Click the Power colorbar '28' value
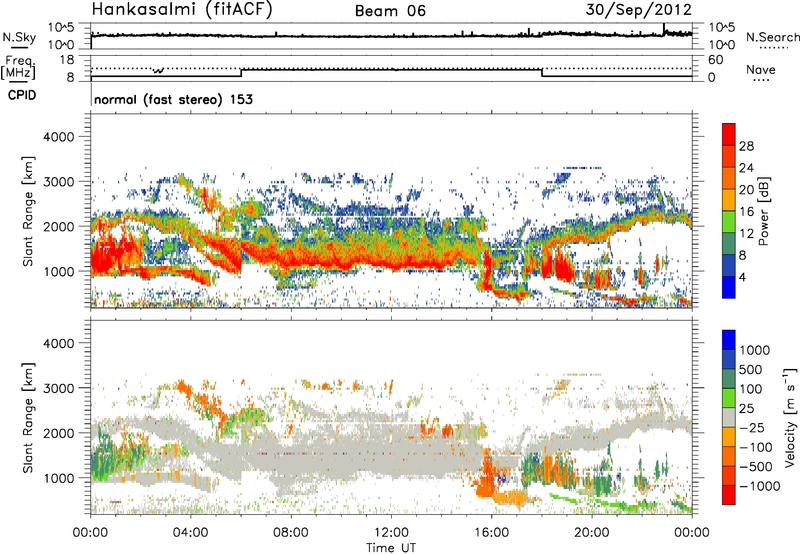800x554 pixels. pos(746,146)
